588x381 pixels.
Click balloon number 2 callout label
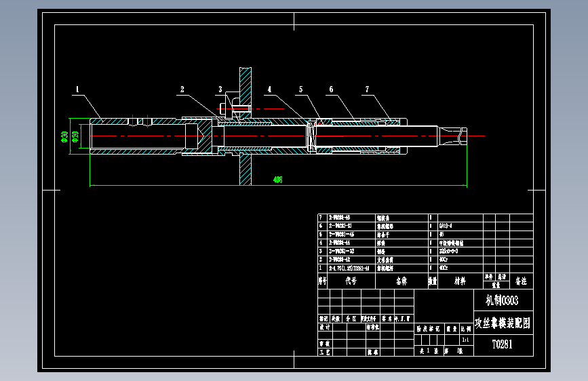point(182,89)
